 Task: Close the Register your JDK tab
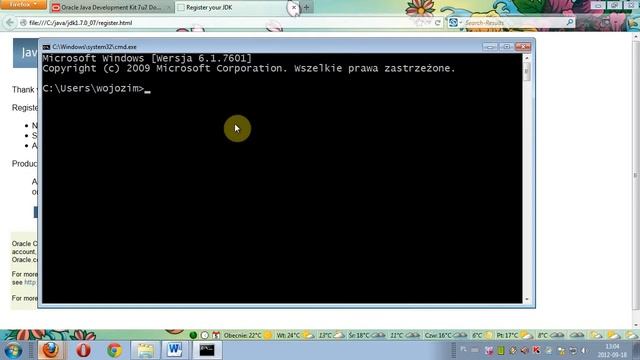(293, 7)
